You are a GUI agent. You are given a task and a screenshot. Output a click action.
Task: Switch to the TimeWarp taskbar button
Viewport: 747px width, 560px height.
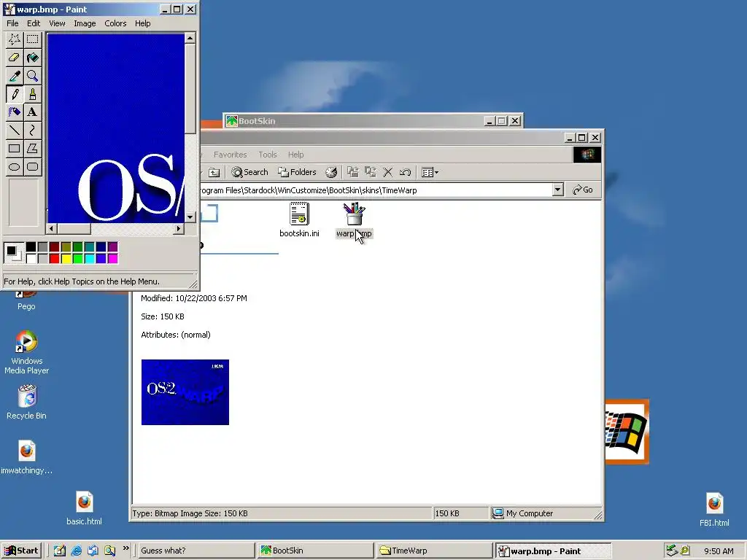[433, 551]
